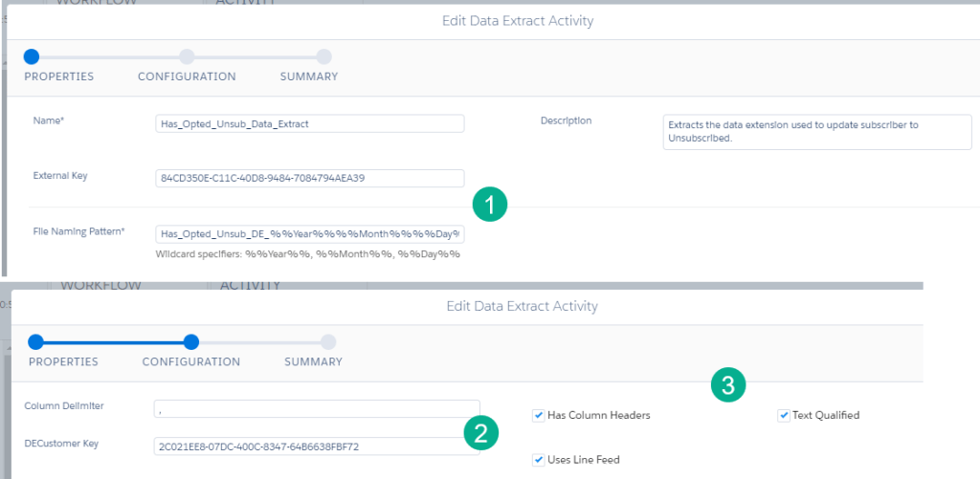Click the green number 2 badge

(480, 433)
